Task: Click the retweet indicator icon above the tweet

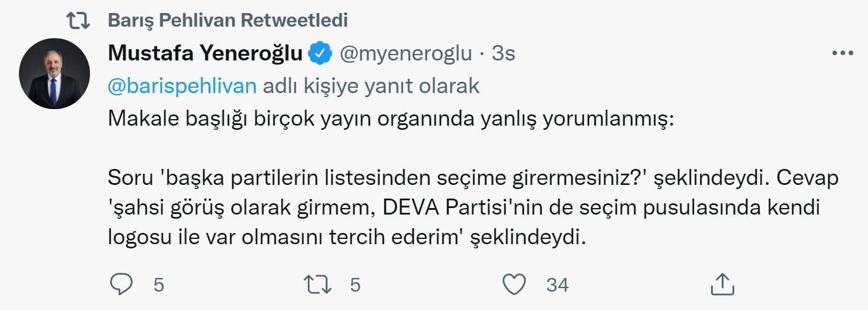Action: (x=78, y=21)
